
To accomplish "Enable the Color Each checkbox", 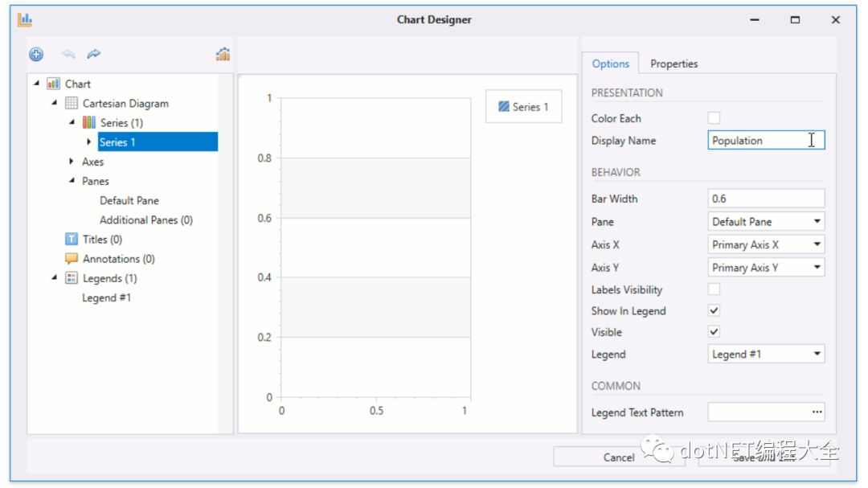I will [714, 117].
